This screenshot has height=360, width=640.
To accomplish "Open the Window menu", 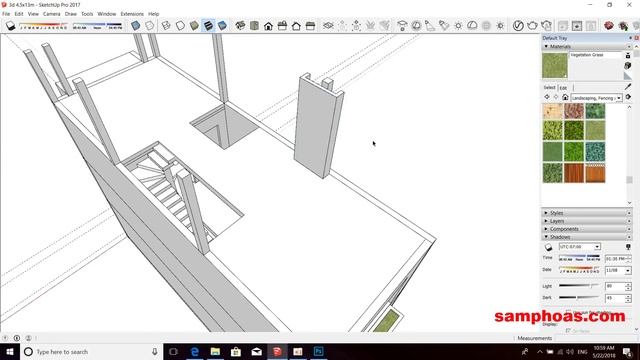I will (107, 14).
